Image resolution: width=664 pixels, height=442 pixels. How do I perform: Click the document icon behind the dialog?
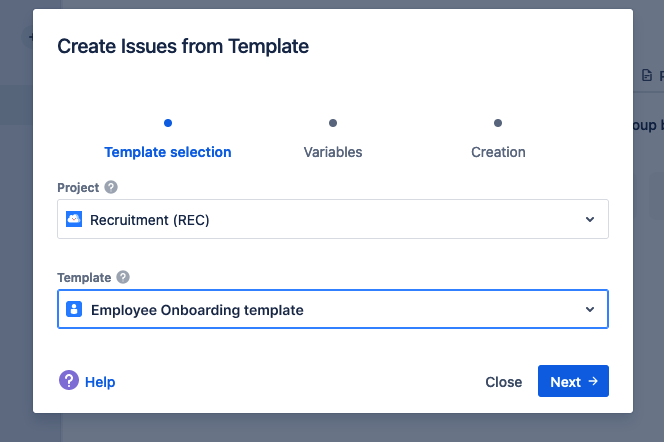(647, 75)
